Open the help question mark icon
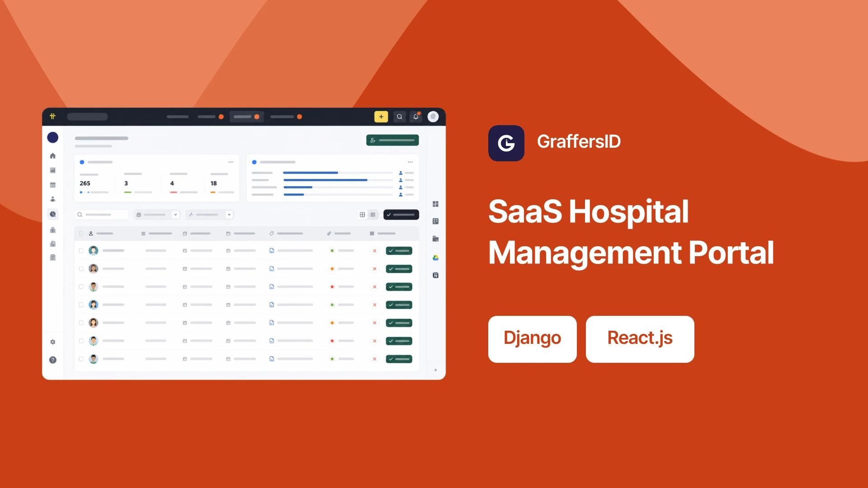Screen dimensions: 868x488 (53, 360)
